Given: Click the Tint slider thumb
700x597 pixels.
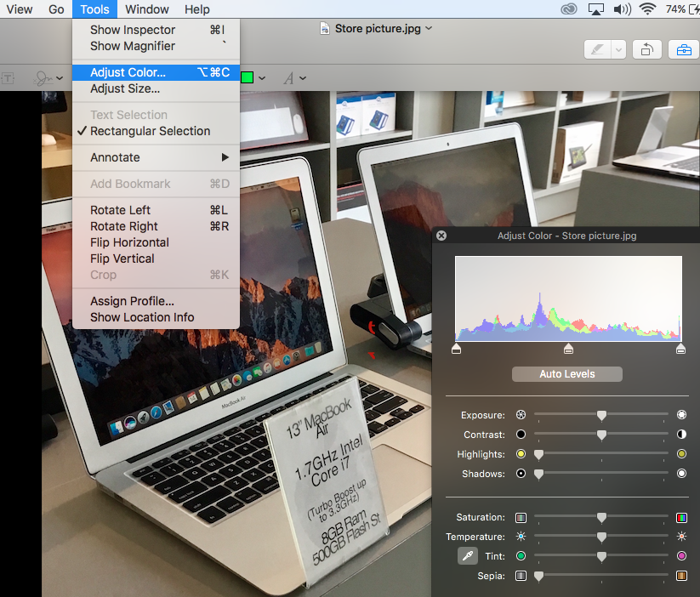Looking at the screenshot, I should coord(601,557).
